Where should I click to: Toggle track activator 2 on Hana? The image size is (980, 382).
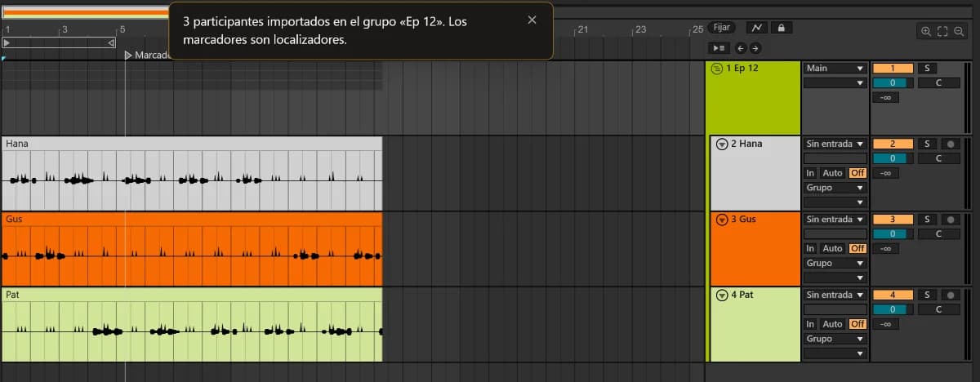tap(893, 144)
